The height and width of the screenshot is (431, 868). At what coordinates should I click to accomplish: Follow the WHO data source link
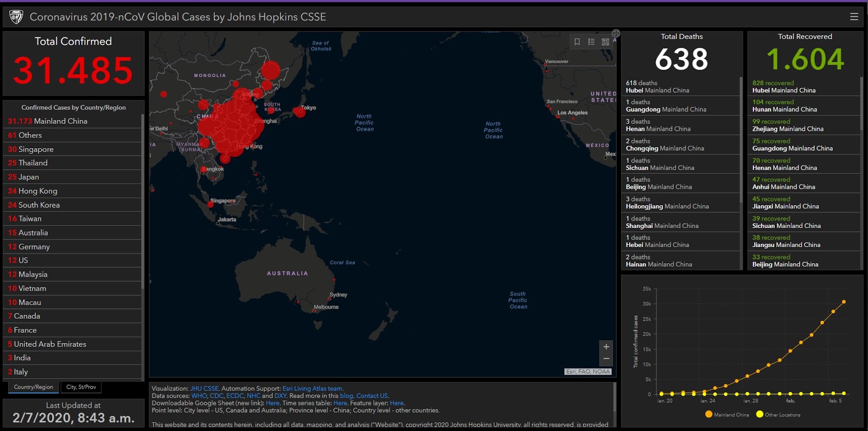(199, 396)
